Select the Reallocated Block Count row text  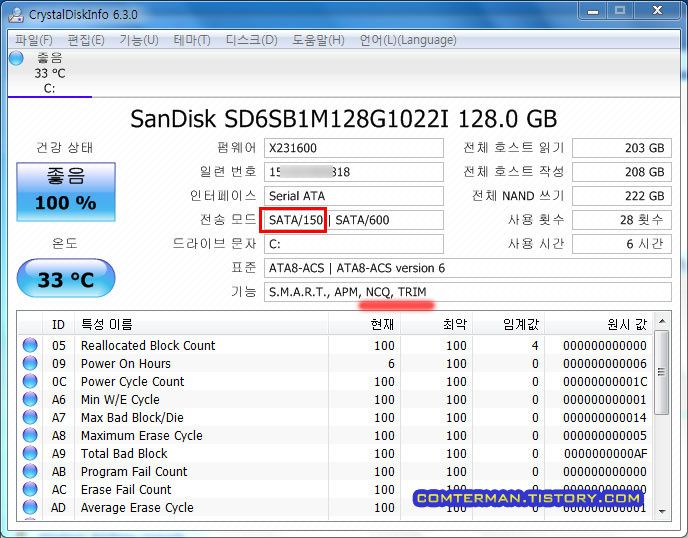pyautogui.click(x=148, y=346)
